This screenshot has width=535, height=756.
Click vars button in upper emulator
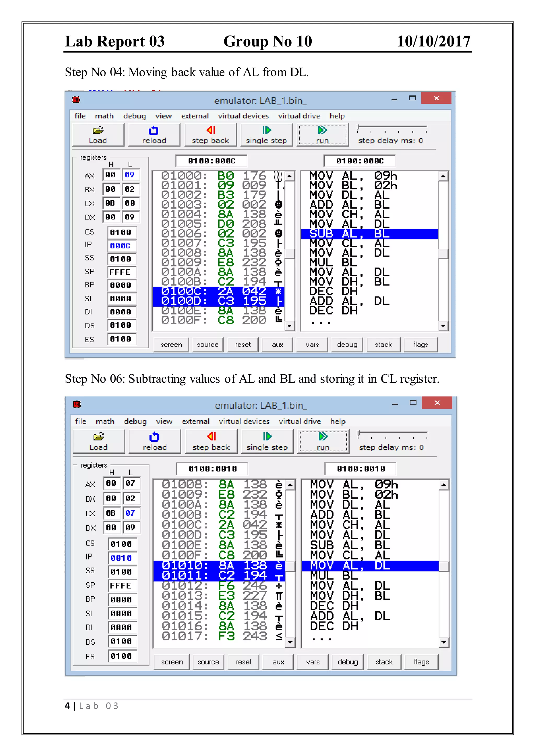tap(312, 345)
